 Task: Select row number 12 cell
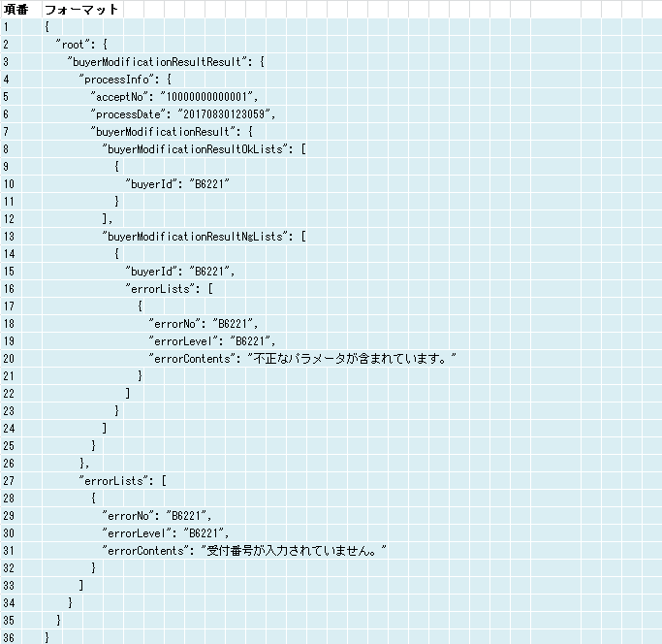pos(9,219)
